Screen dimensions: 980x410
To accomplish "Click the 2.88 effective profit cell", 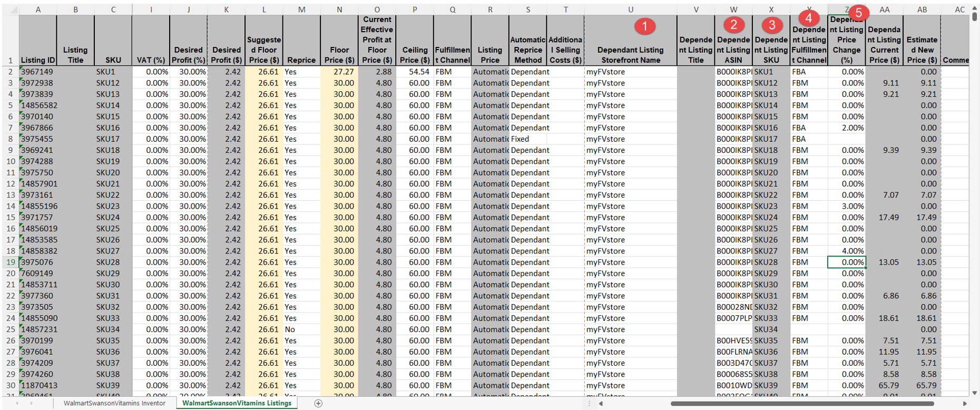I will [377, 72].
